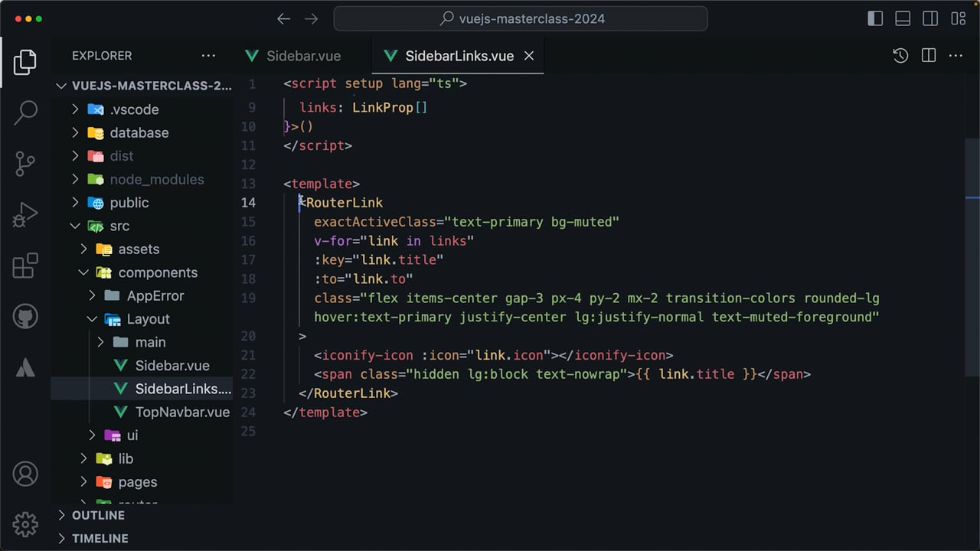Close the SidebarLinks.vue tab

(529, 56)
